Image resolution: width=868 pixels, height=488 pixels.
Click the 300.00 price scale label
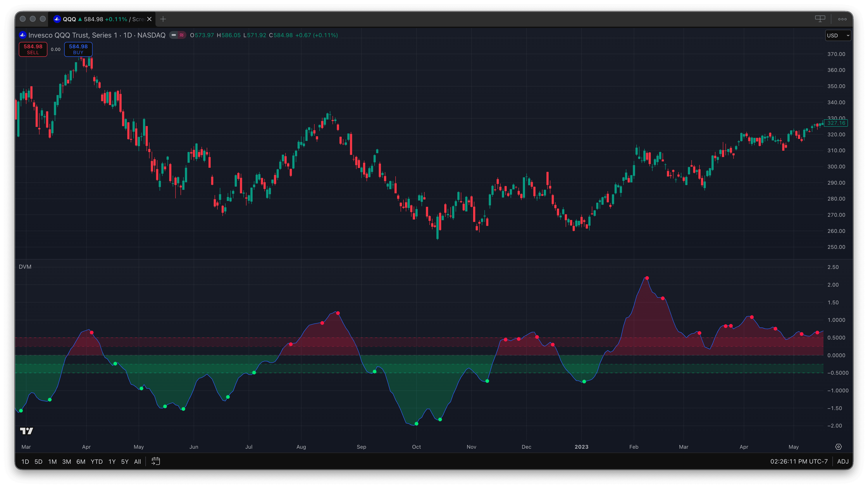836,167
